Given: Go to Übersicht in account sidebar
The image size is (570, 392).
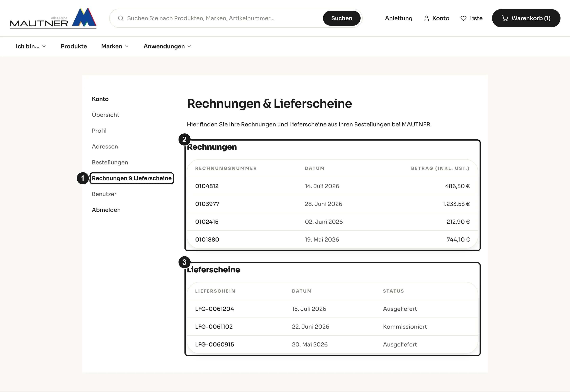Looking at the screenshot, I should coord(105,115).
